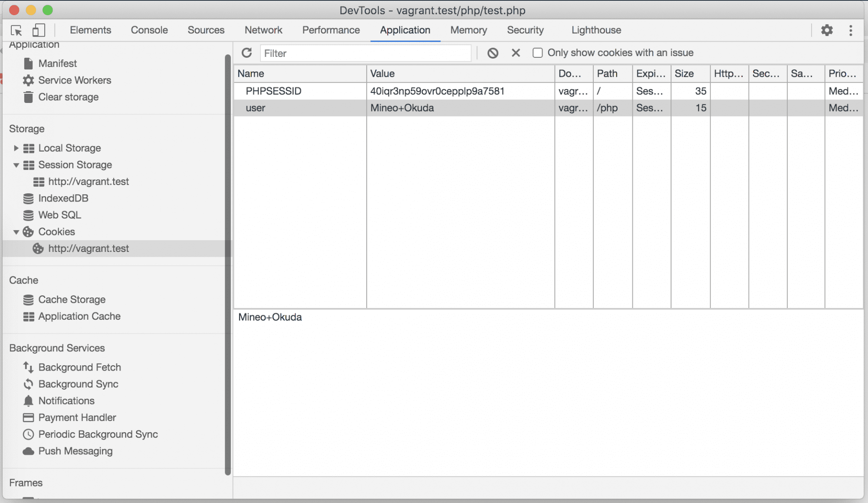
Task: Focus the cookie Filter field
Action: coord(365,53)
